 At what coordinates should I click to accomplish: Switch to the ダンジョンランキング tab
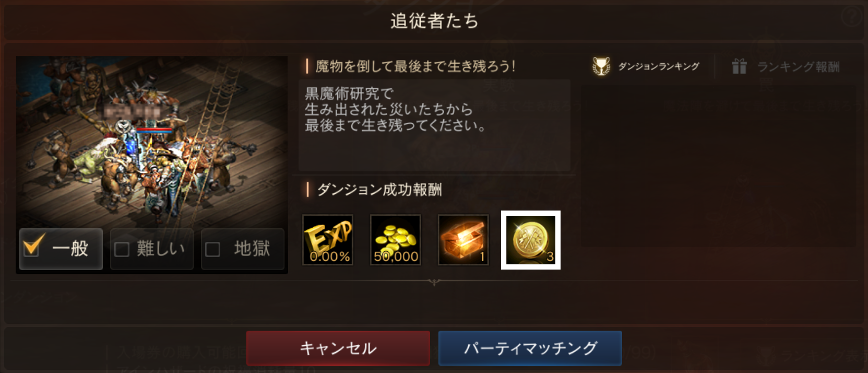[x=646, y=66]
